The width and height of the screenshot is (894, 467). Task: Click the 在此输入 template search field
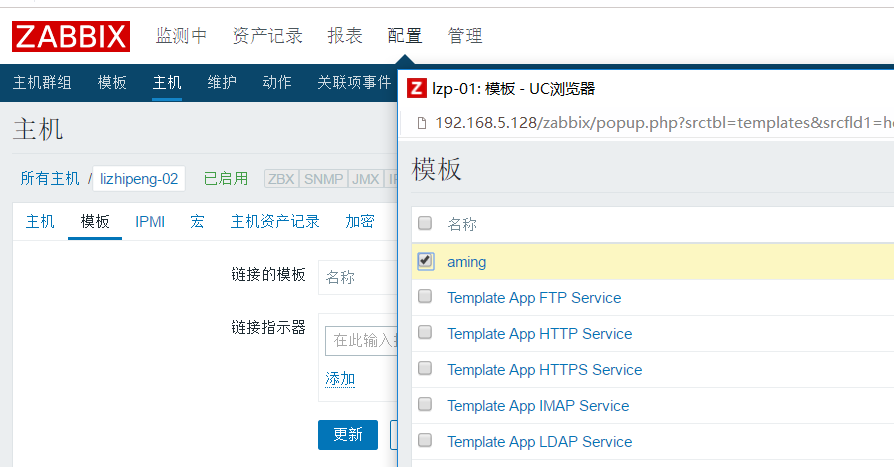361,341
